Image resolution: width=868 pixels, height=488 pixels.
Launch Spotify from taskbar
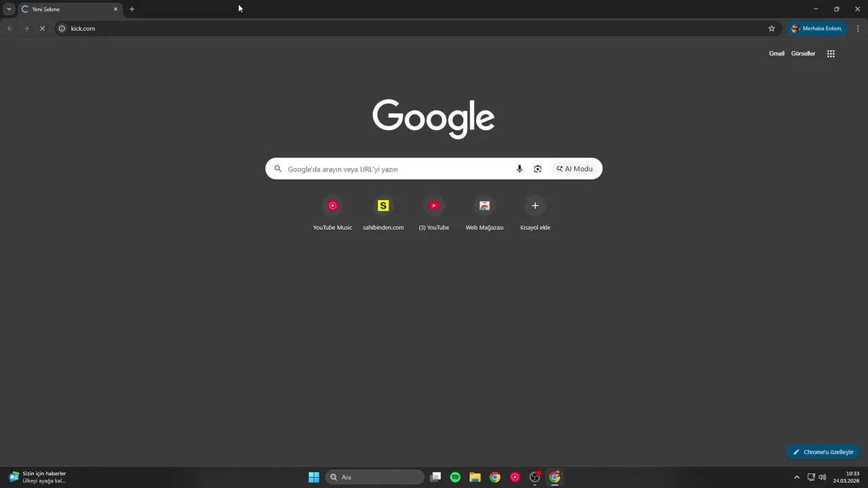[x=456, y=477]
